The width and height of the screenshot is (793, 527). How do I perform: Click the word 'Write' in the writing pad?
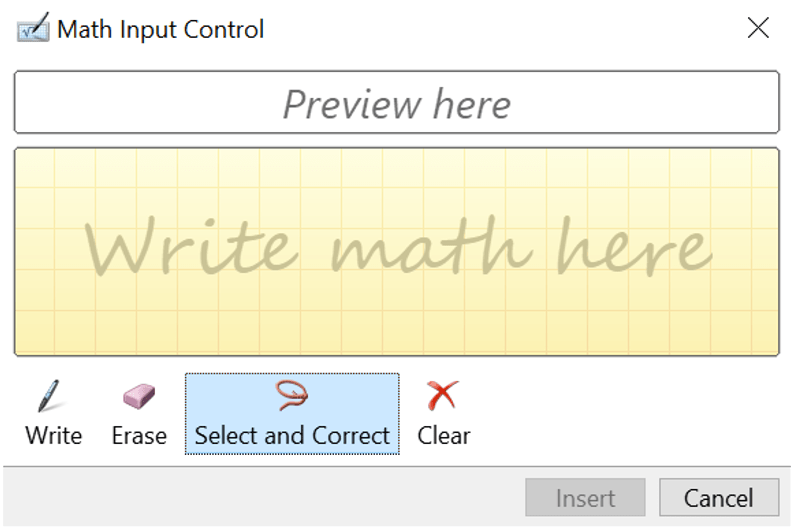click(x=191, y=246)
